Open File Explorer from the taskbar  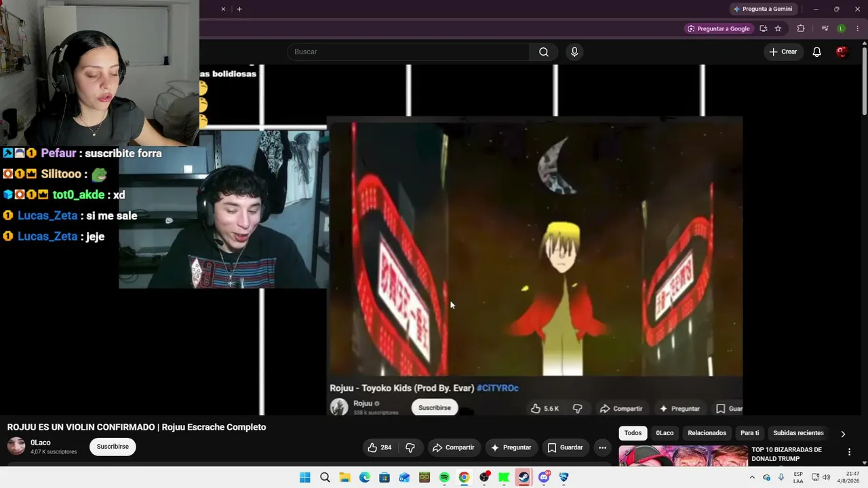click(x=344, y=477)
